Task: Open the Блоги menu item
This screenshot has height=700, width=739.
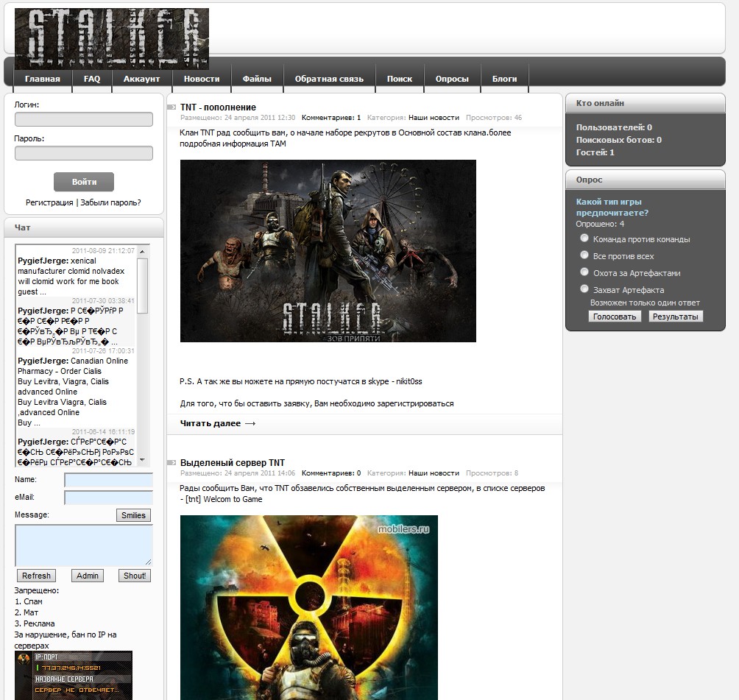Action: [504, 79]
